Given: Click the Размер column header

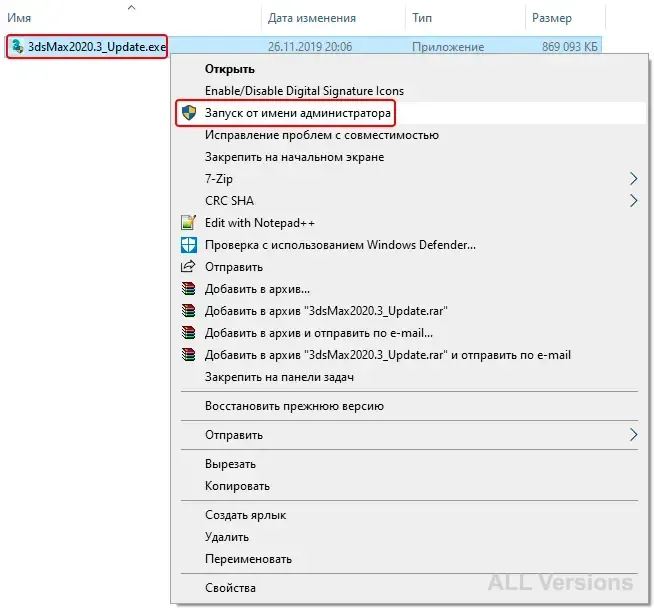Looking at the screenshot, I should click(551, 18).
